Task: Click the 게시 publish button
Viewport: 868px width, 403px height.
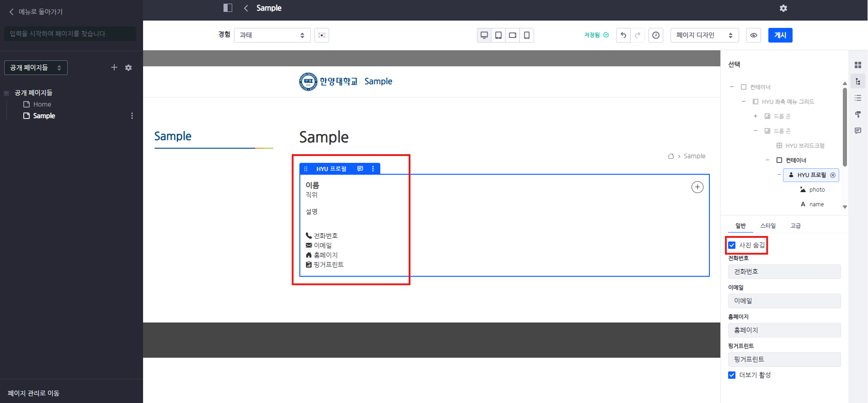Action: pos(780,35)
